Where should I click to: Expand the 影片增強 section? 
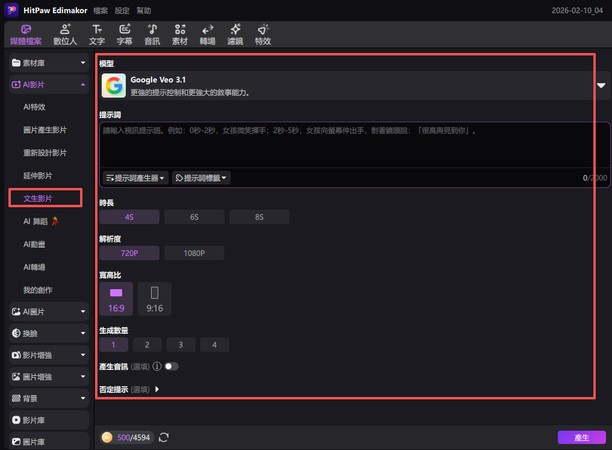(49, 355)
